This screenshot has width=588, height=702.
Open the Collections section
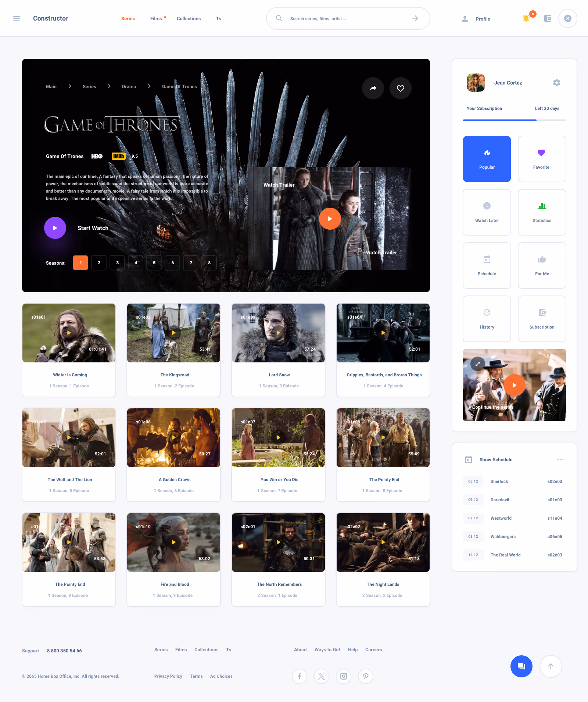189,18
